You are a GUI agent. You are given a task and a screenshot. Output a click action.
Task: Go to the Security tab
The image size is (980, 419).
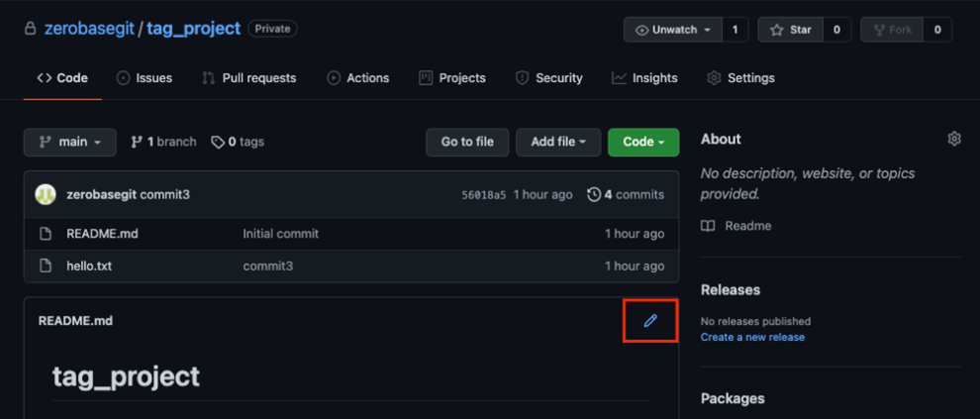(x=548, y=78)
